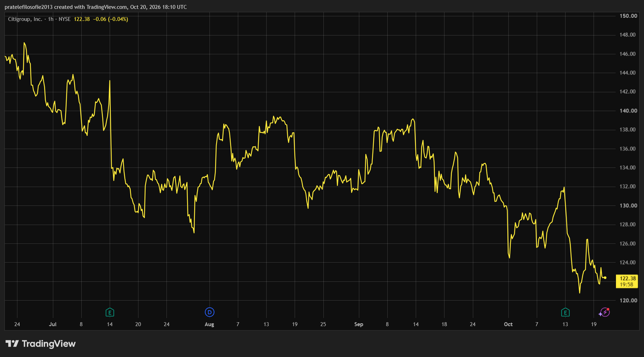644x357 pixels.
Task: Click the Aug date axis label
Action: coord(209,324)
